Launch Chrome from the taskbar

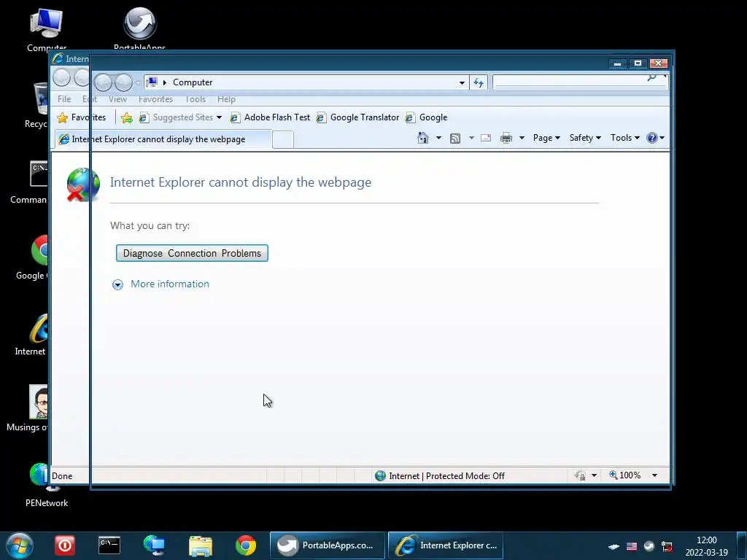pos(246,545)
